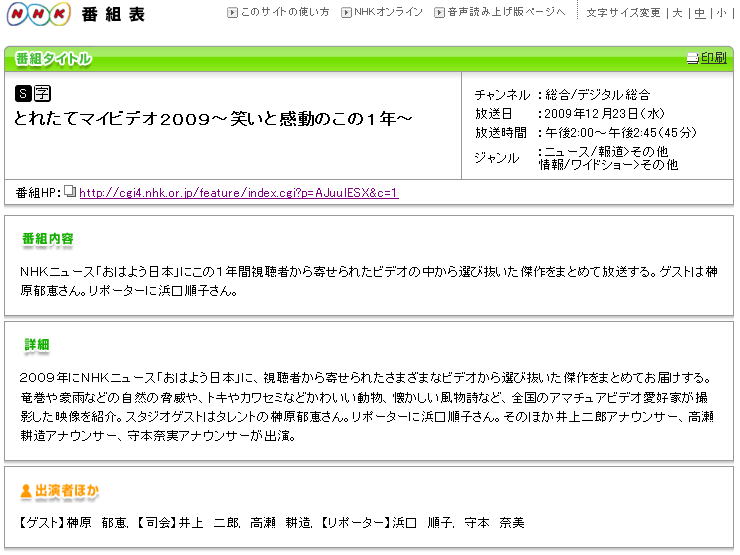The height and width of the screenshot is (555, 740).
Task: Click the 番組タイトル header
Action: pos(53,59)
